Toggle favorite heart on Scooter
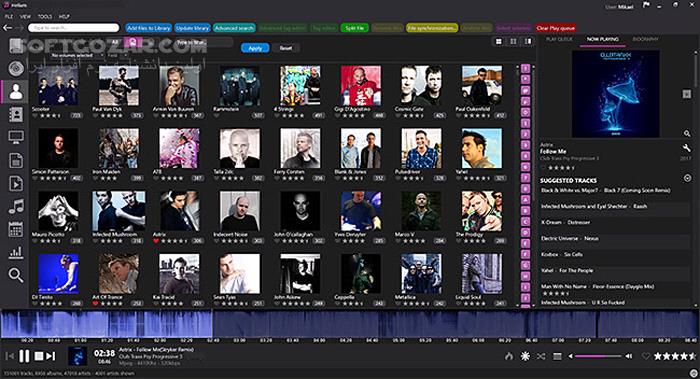The height and width of the screenshot is (379, 700). (x=34, y=116)
